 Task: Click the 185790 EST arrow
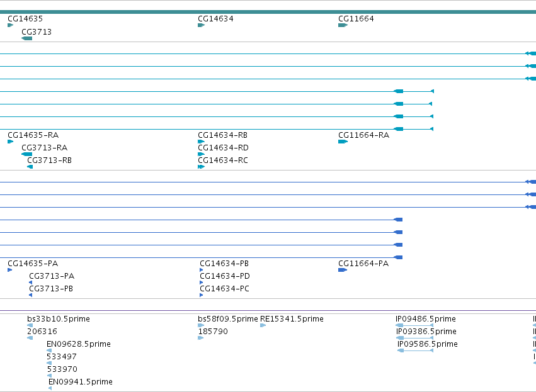tap(201, 338)
